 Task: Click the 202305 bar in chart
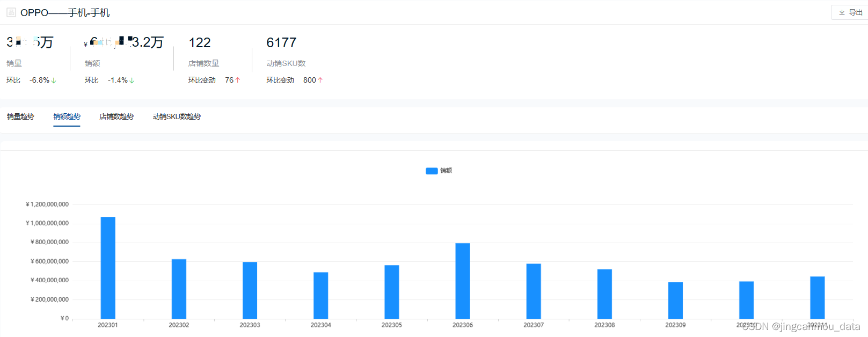(392, 292)
